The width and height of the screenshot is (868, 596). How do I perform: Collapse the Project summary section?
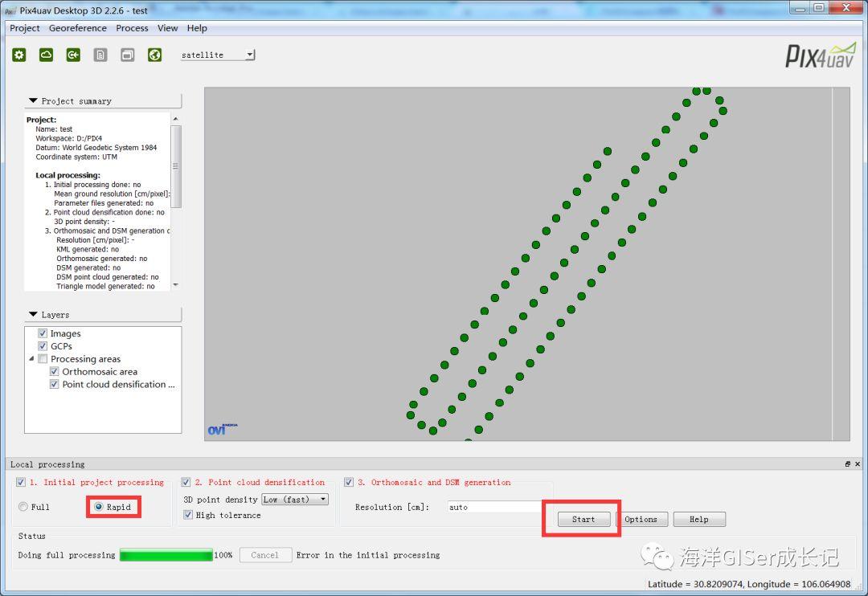coord(33,100)
